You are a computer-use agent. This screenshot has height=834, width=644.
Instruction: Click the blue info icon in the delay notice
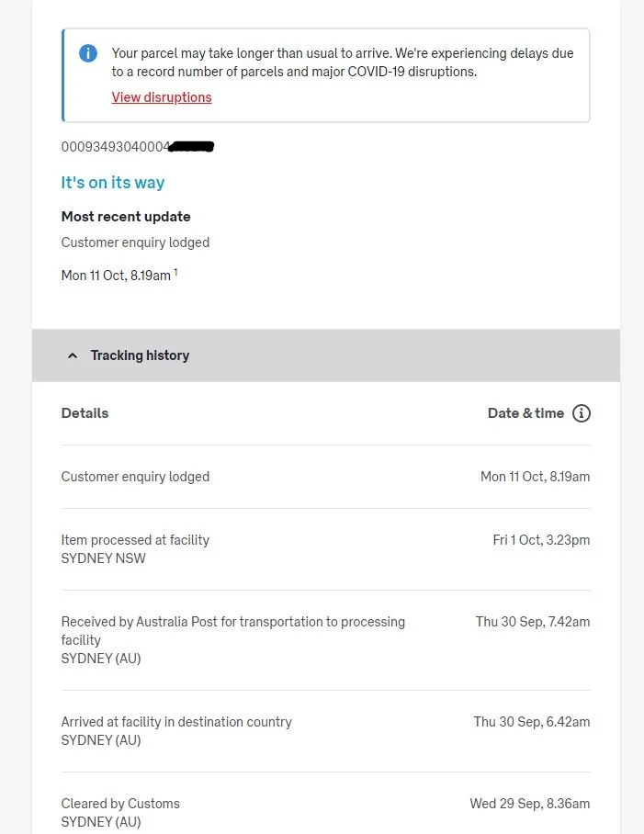click(x=88, y=53)
